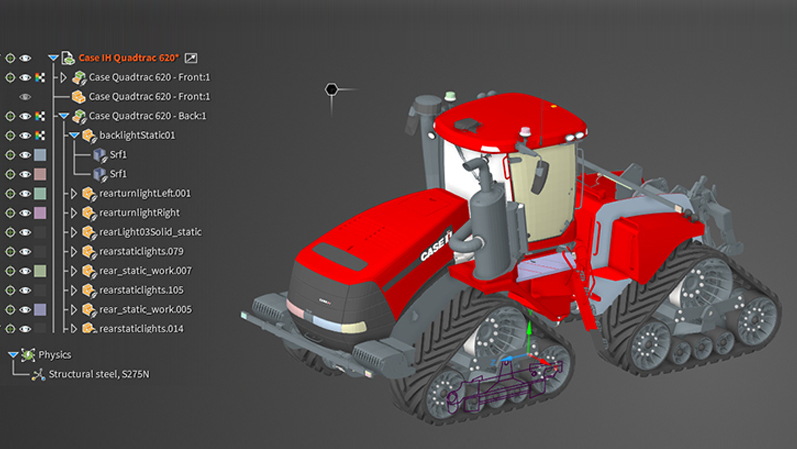This screenshot has width=797, height=449.
Task: Hide Case Quadtrac 620 - Back:1 via eye icon
Action: (25, 116)
